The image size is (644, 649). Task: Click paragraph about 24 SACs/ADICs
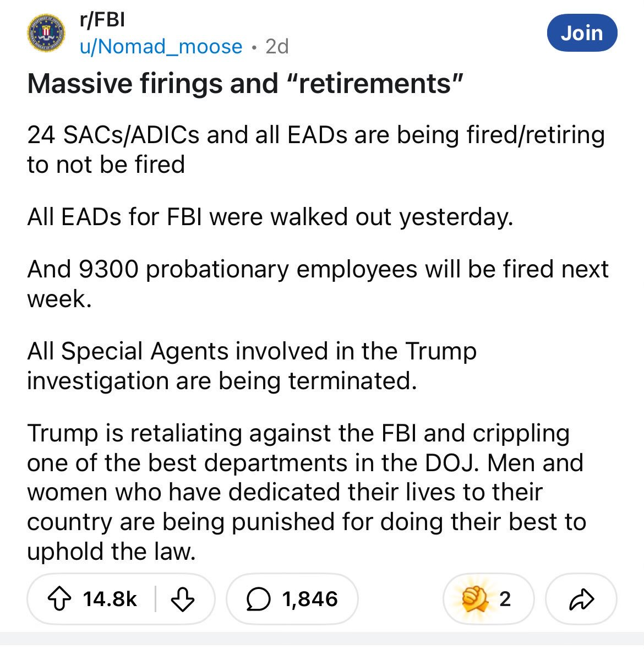coord(316,149)
